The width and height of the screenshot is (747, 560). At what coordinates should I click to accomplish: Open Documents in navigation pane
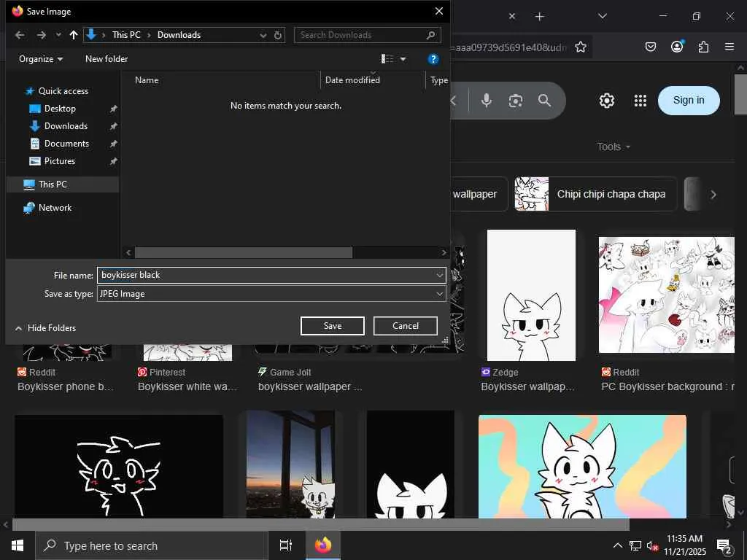[66, 144]
